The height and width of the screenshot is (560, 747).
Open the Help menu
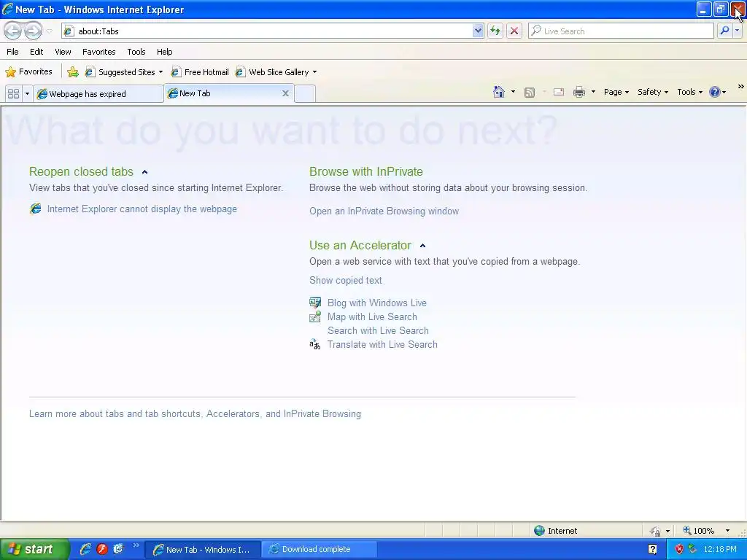click(x=164, y=52)
